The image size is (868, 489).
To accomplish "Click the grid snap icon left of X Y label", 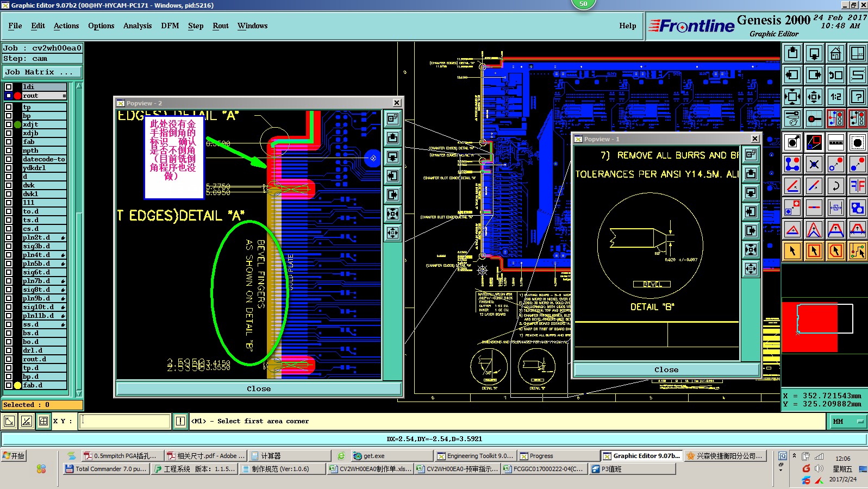I will (x=43, y=421).
